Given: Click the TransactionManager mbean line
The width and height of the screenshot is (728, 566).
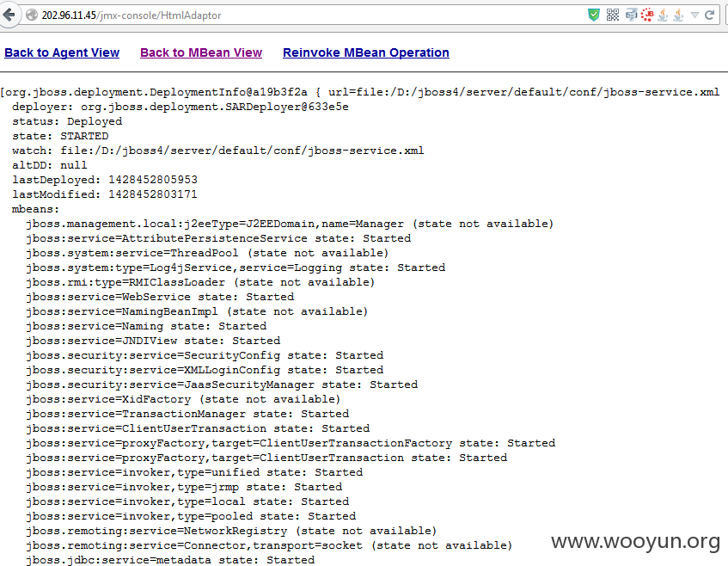Looking at the screenshot, I should [187, 414].
